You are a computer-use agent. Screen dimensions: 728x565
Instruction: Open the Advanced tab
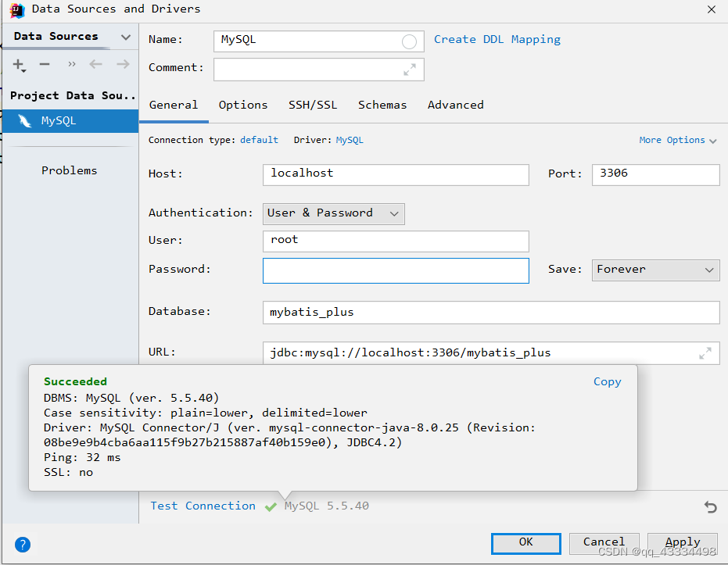tap(455, 105)
